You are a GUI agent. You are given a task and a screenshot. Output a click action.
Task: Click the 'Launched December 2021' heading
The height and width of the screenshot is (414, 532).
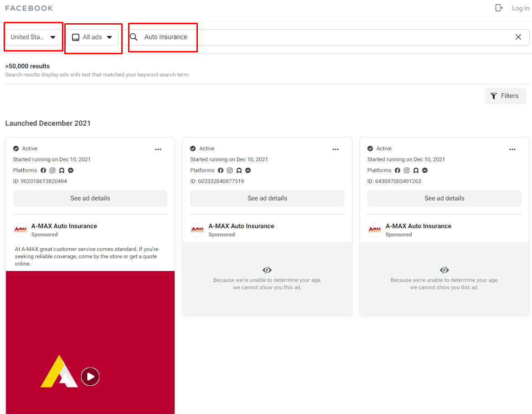48,123
